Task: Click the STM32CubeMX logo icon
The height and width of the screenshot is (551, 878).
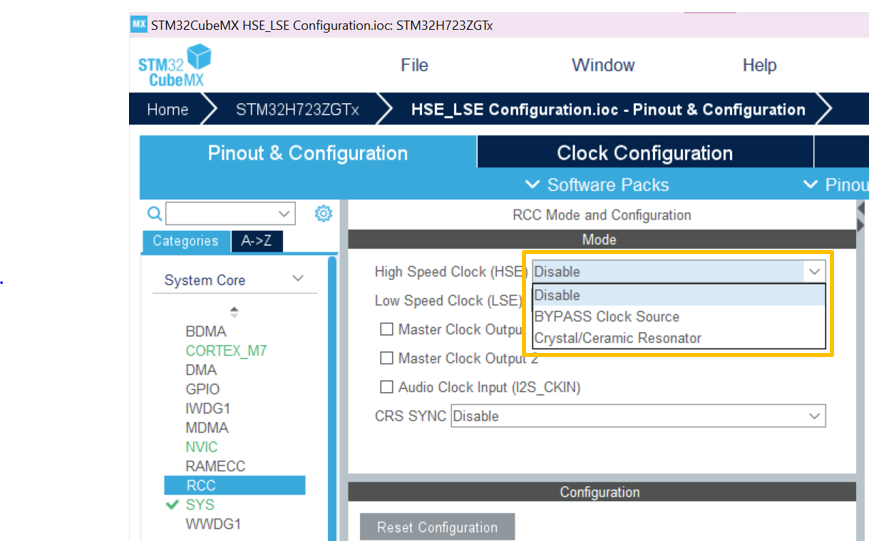Action: coord(174,66)
